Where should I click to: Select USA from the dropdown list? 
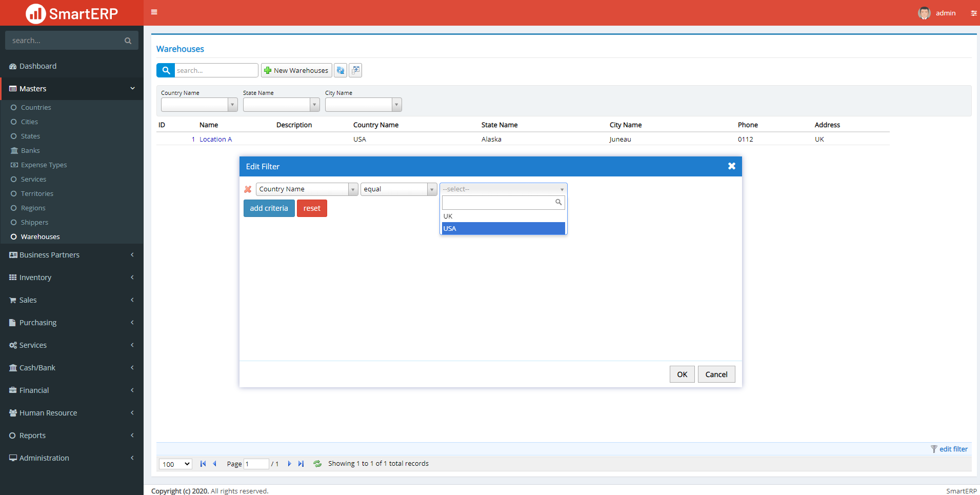503,229
